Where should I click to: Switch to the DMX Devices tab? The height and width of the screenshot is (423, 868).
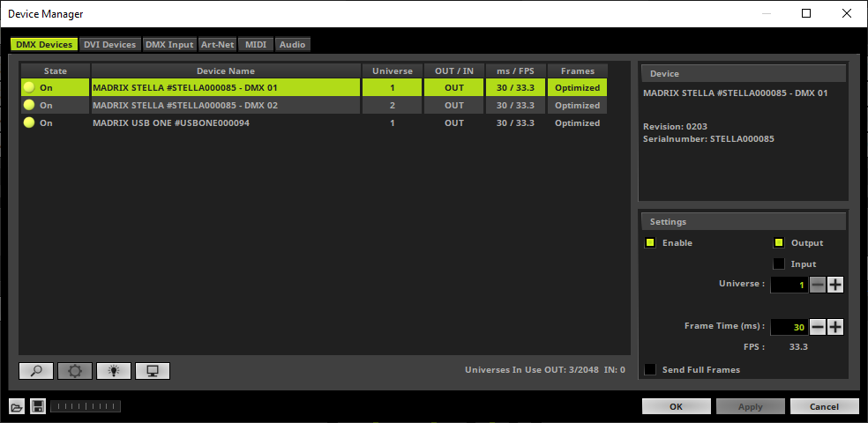pos(44,45)
